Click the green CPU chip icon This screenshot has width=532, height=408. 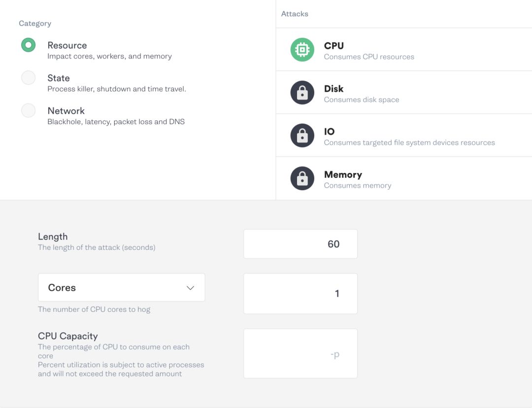(302, 50)
